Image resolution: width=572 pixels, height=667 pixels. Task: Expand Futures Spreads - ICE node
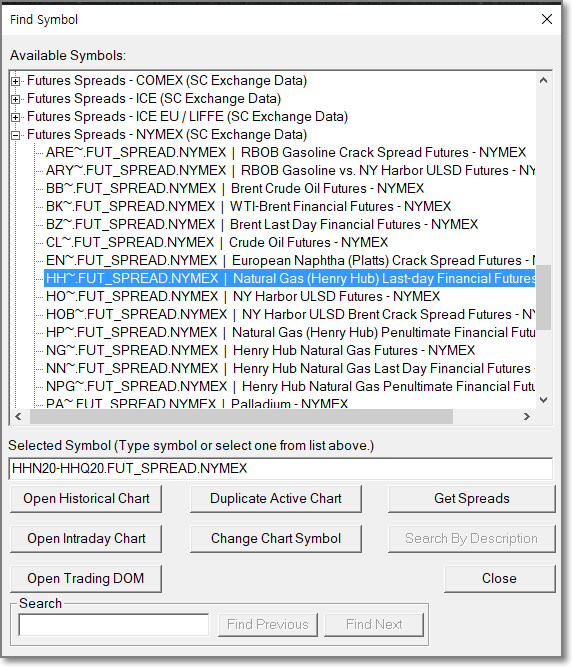(15, 99)
